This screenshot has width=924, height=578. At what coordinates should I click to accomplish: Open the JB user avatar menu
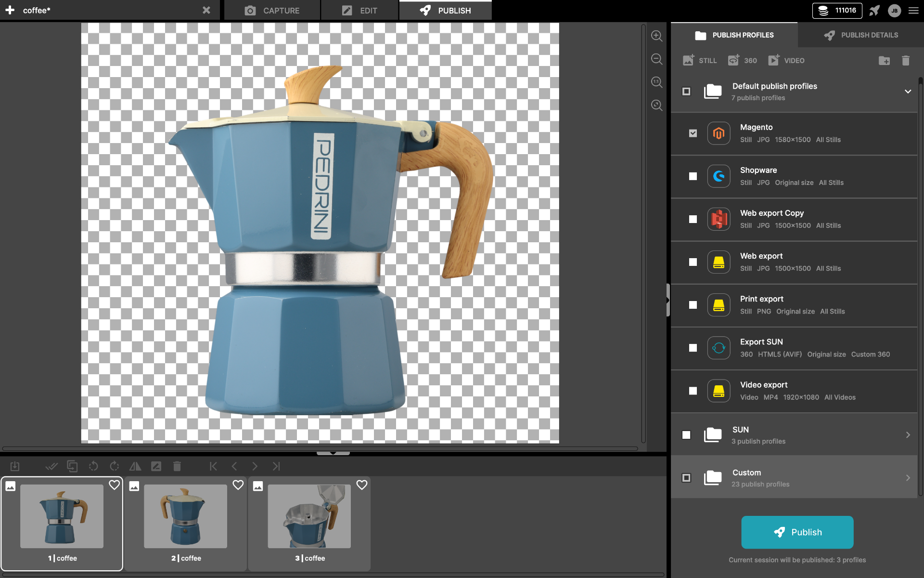894,11
